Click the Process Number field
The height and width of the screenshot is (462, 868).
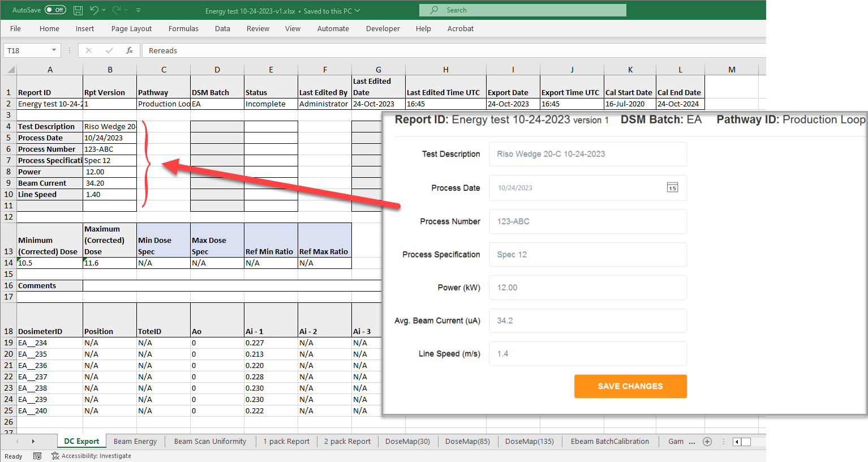coord(588,221)
